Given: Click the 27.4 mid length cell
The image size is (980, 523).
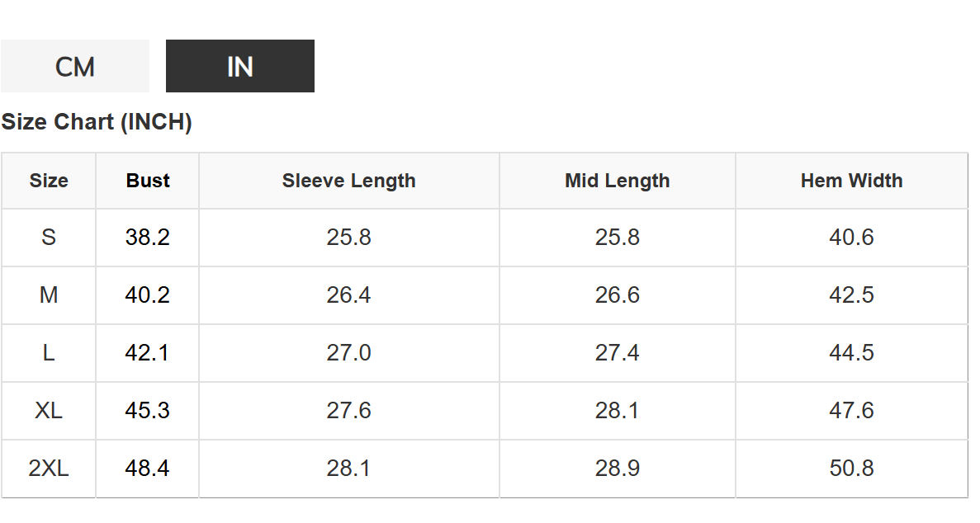Looking at the screenshot, I should (618, 353).
